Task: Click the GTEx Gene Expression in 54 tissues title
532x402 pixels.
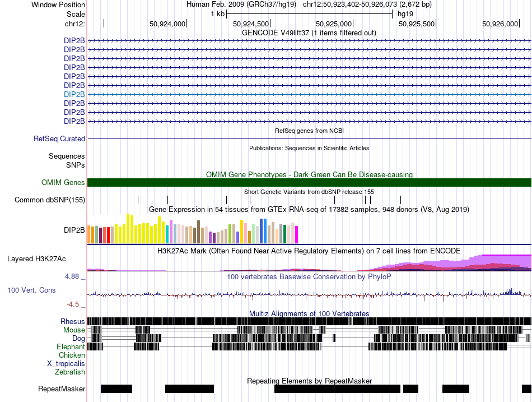Action: (x=309, y=210)
